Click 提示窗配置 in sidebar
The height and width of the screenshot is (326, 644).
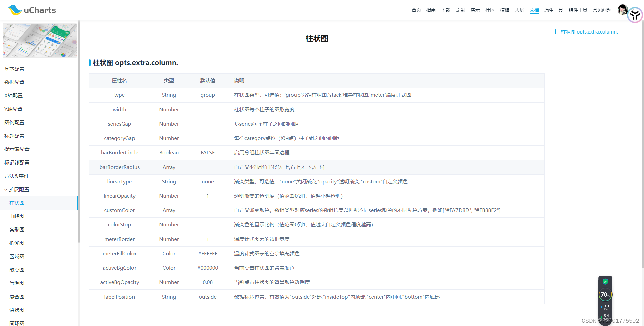click(x=17, y=149)
